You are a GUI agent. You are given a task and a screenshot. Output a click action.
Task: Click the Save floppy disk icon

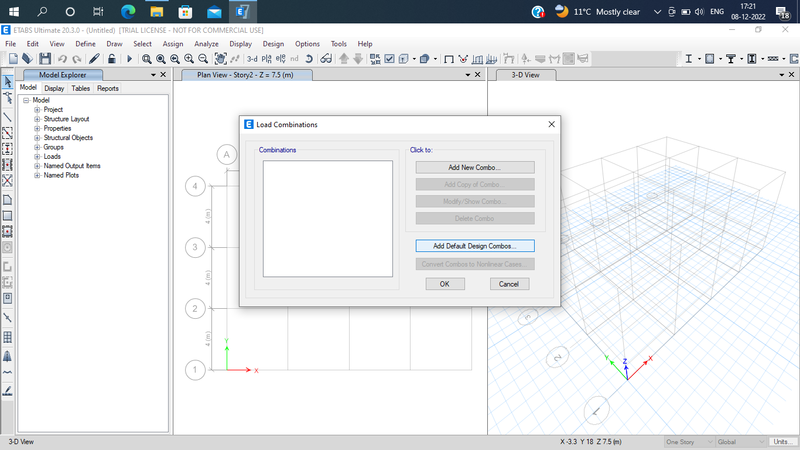pos(45,59)
